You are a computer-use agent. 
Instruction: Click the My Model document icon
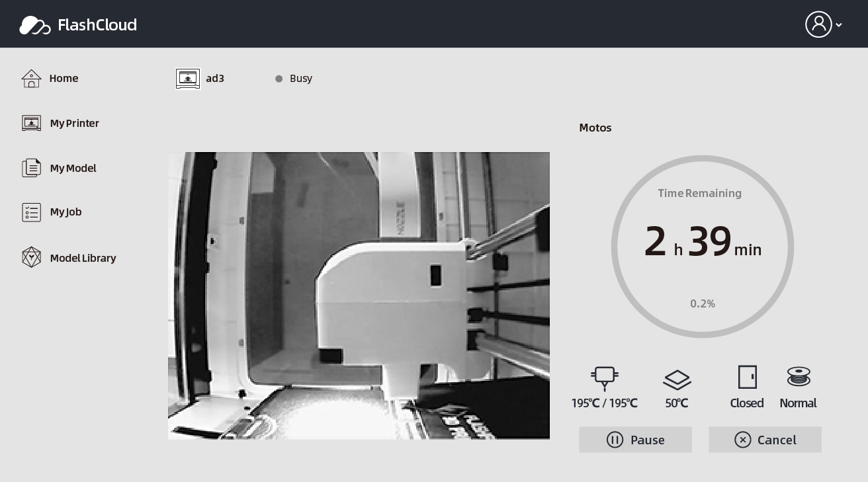(31, 167)
